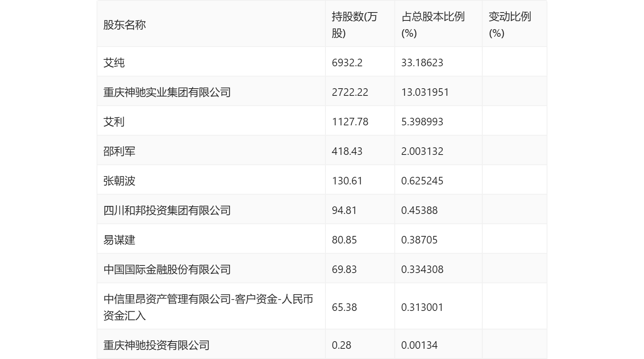Select the percentage 2.003132
Screen dimensions: 644x359
pos(422,151)
